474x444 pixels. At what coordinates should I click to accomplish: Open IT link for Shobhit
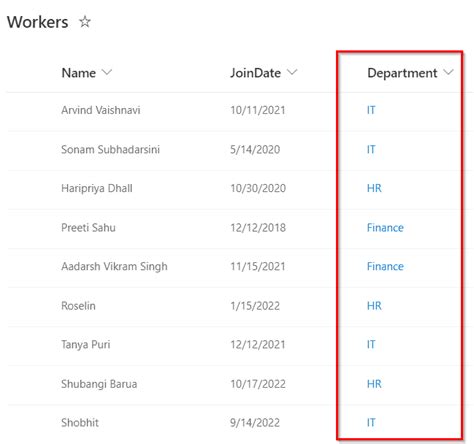click(371, 423)
